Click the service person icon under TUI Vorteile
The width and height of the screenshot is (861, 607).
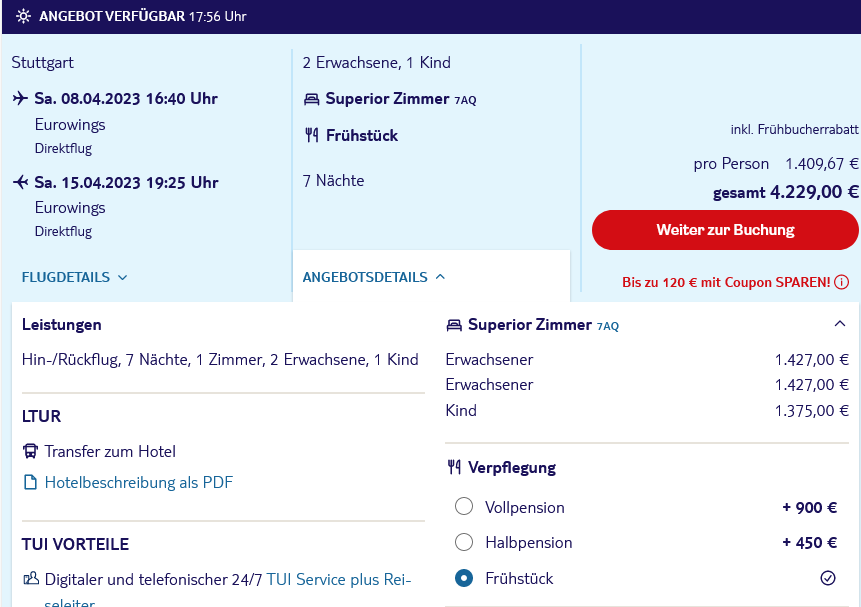[x=31, y=578]
